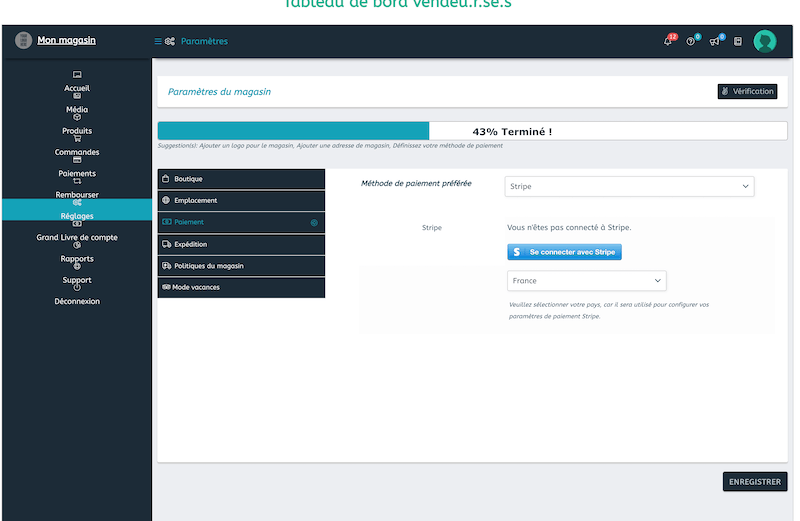
Task: Open the help question mark icon
Action: coord(691,41)
